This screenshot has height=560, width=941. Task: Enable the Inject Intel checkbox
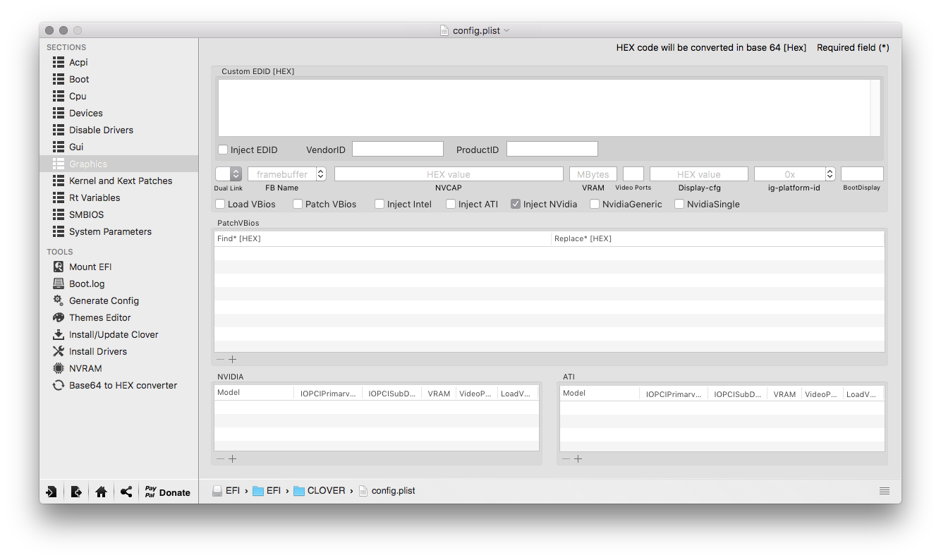[380, 204]
